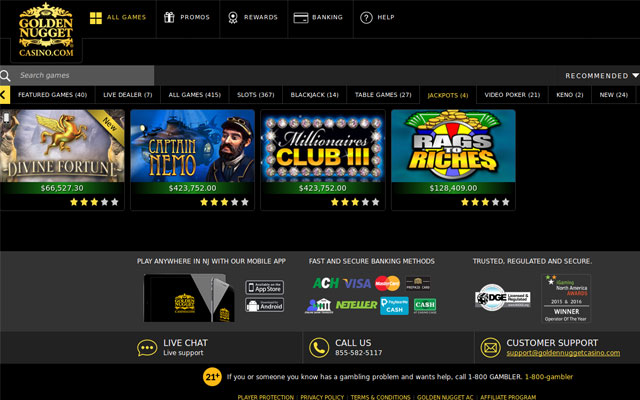This screenshot has height=400, width=640.
Task: Click the Search games input field
Action: pyautogui.click(x=83, y=76)
